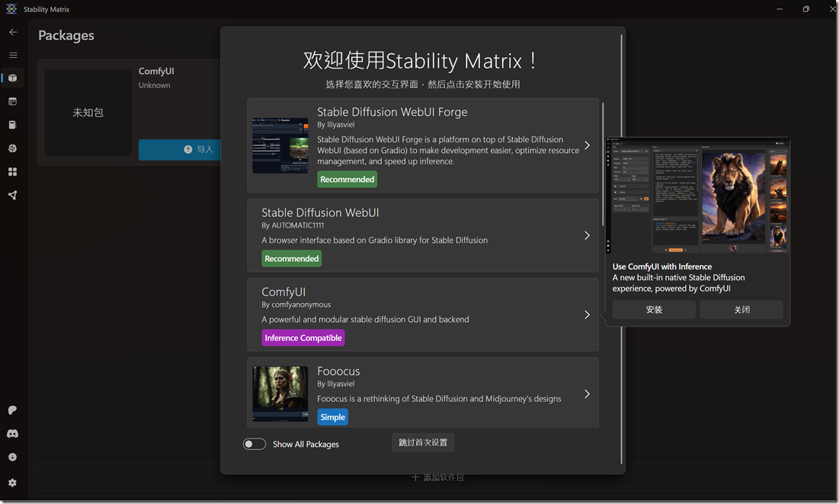Expand the ComfyUI package chevron
The image size is (839, 504).
(587, 314)
